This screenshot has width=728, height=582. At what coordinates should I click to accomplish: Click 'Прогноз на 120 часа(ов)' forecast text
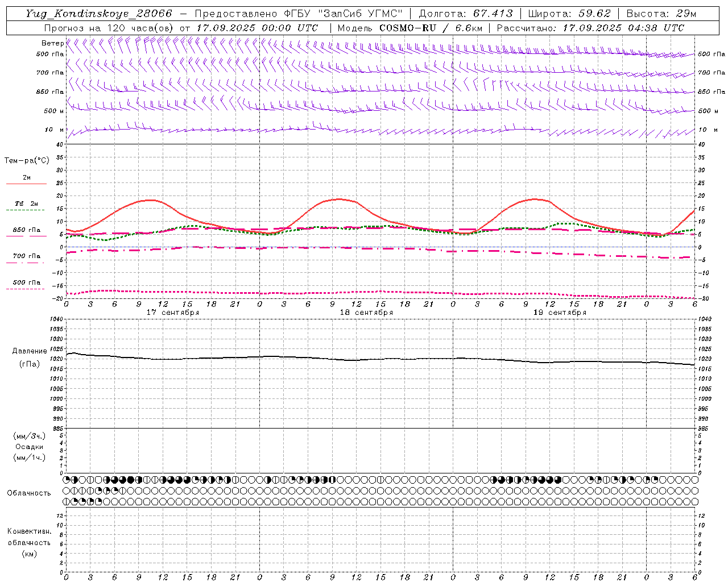(110, 28)
